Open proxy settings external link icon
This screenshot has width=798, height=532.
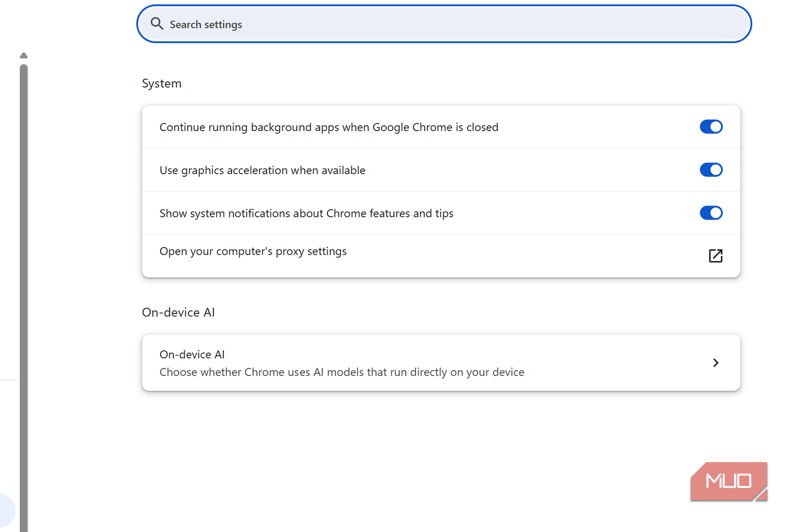tap(715, 256)
